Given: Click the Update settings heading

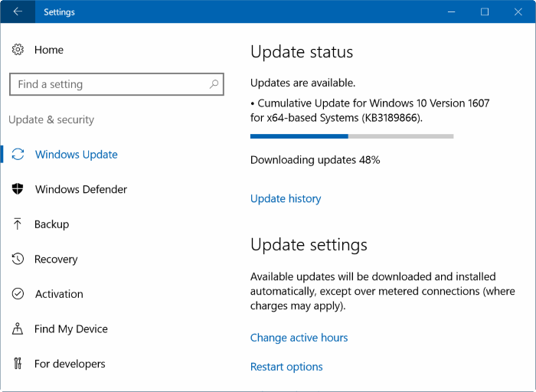Looking at the screenshot, I should pos(309,245).
